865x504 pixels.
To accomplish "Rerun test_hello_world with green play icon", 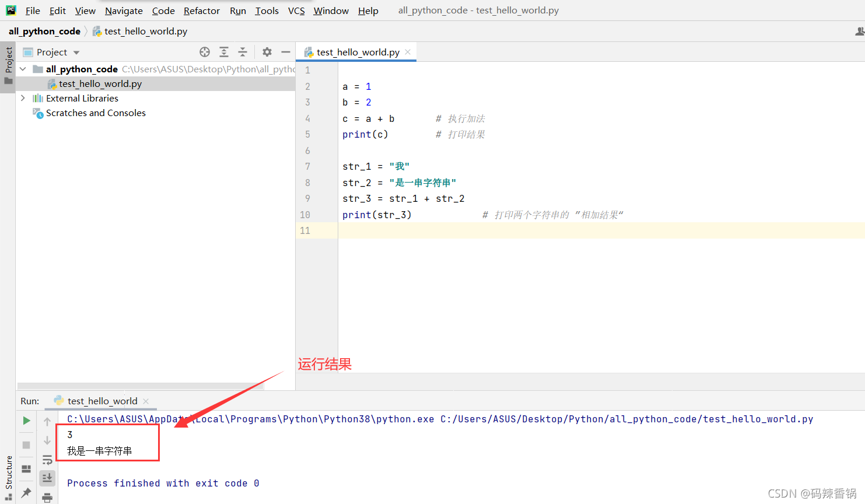I will point(26,421).
